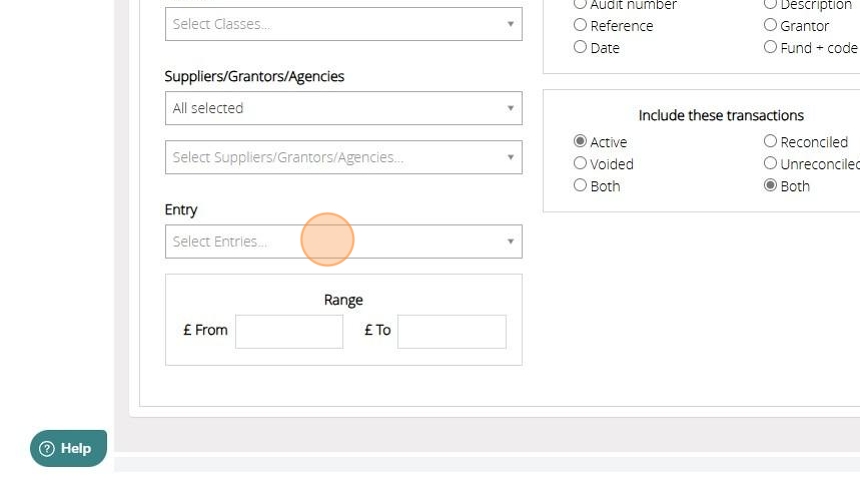Viewport: 860px width, 482px height.
Task: Choose the Description radio button
Action: [770, 4]
